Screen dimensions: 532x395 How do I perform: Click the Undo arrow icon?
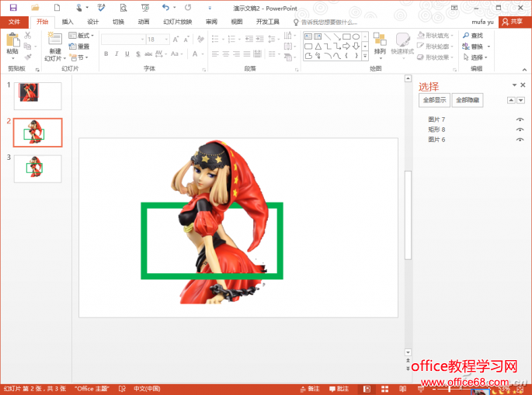coord(165,7)
